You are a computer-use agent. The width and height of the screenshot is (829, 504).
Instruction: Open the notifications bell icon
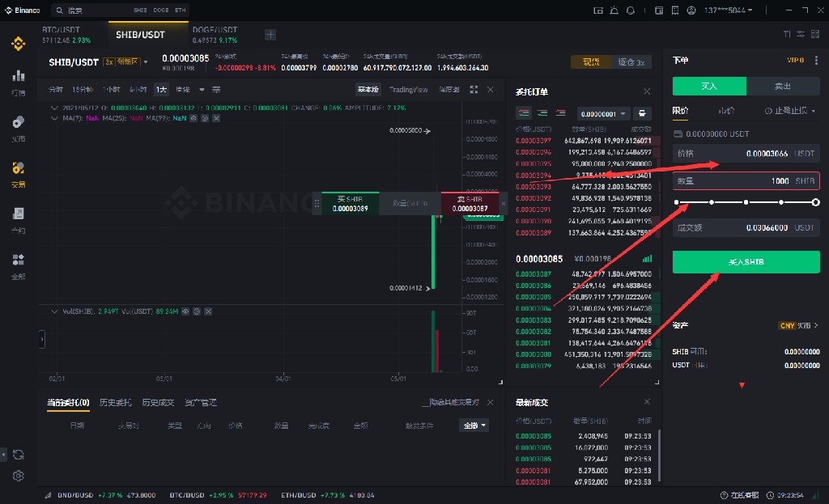(630, 10)
